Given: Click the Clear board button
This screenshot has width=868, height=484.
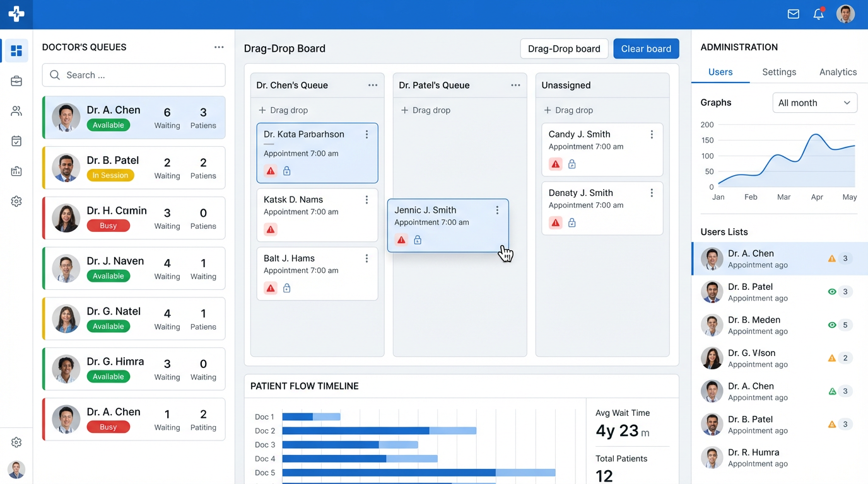Looking at the screenshot, I should click(x=645, y=49).
